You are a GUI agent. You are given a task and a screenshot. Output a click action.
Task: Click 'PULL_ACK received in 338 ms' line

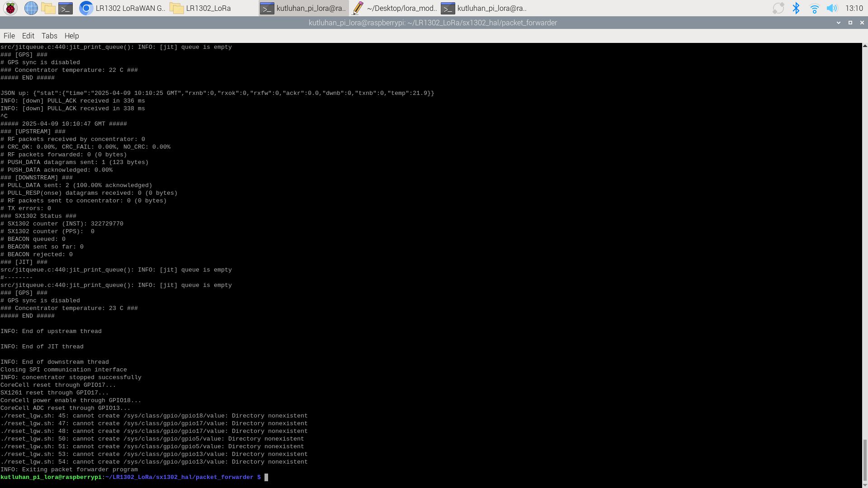(x=73, y=108)
